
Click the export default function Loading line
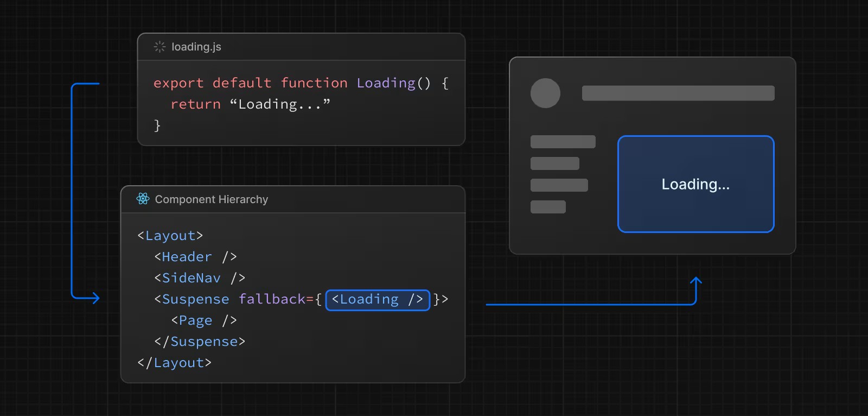(x=301, y=83)
